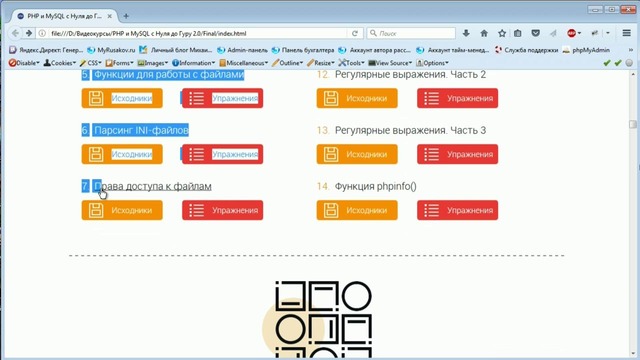This screenshot has width=640, height=360.
Task: Open the Options dropdown menu
Action: tap(432, 63)
